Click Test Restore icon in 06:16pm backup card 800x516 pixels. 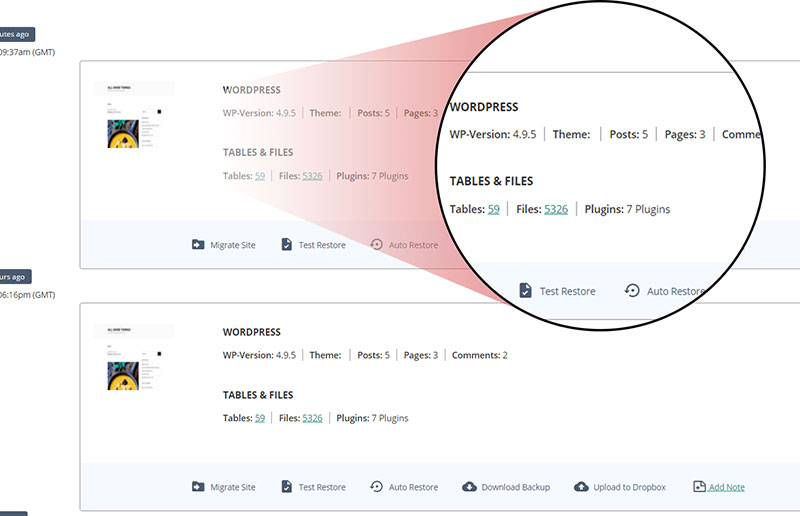pos(287,486)
